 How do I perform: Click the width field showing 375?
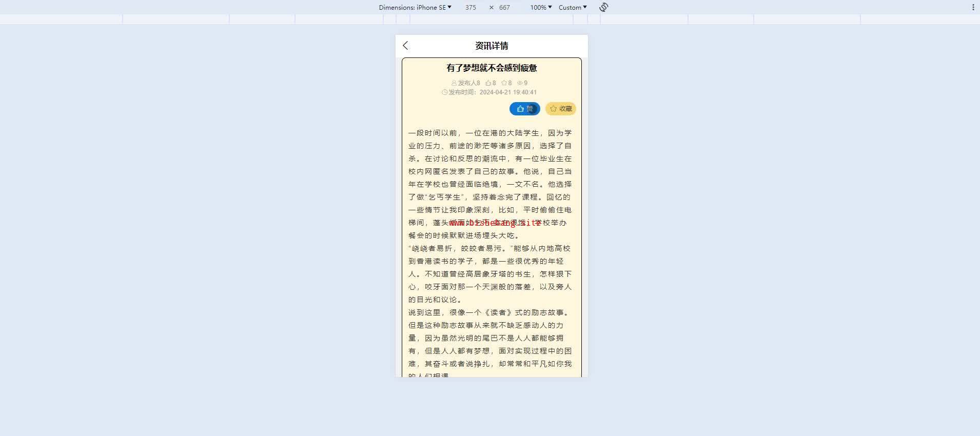[x=471, y=7]
